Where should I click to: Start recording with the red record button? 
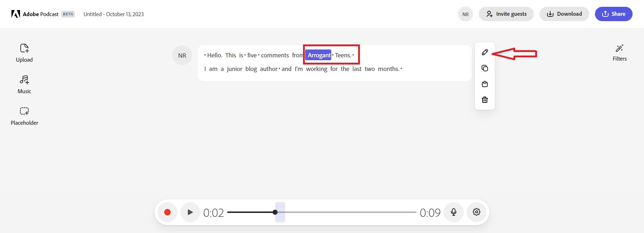click(x=167, y=212)
